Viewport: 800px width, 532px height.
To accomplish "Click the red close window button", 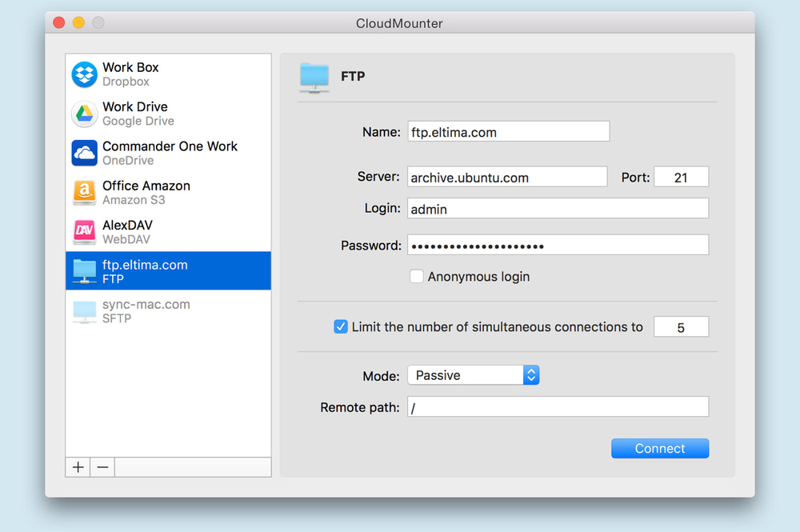I will point(59,22).
